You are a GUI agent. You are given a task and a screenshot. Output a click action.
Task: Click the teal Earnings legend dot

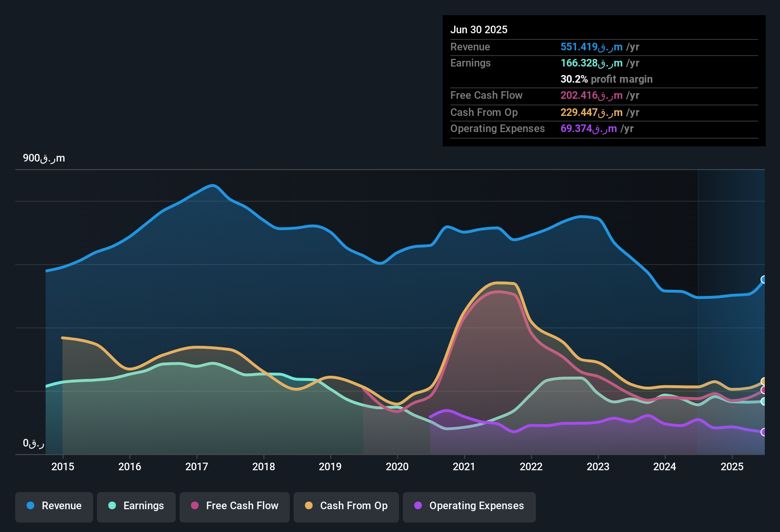[112, 506]
